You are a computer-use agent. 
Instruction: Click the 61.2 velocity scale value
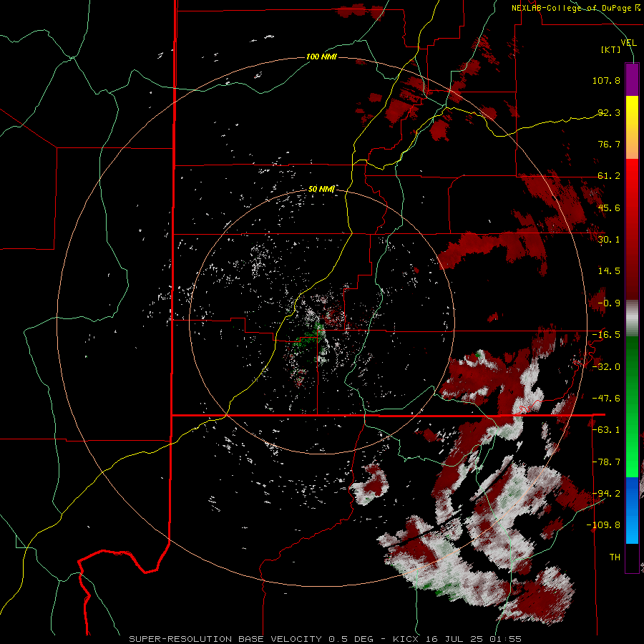(609, 176)
